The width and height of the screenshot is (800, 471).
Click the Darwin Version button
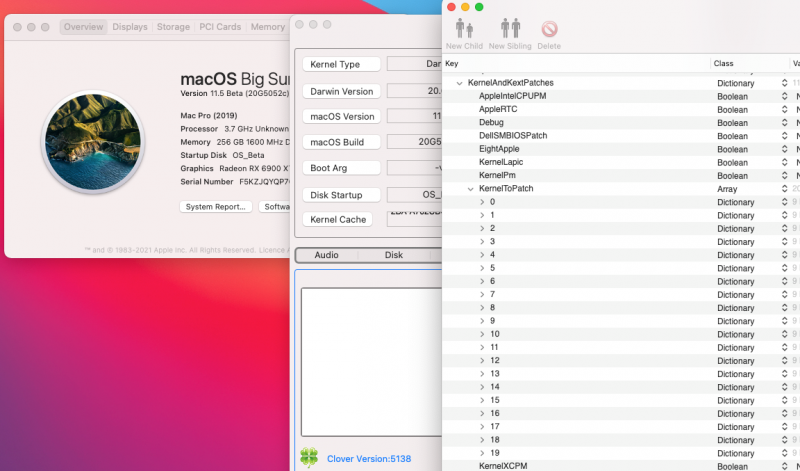tap(341, 91)
